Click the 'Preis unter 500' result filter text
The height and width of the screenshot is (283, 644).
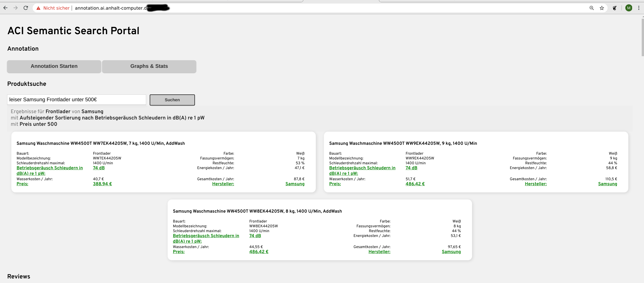[38, 124]
